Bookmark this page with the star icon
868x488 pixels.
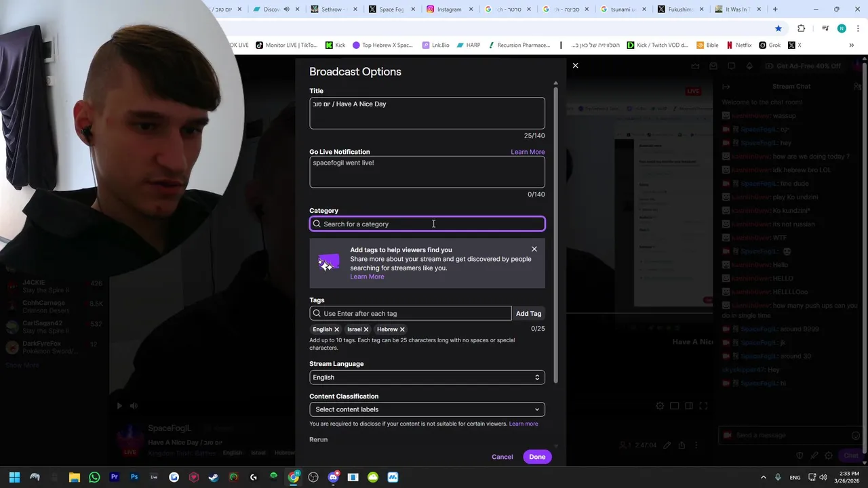(778, 28)
